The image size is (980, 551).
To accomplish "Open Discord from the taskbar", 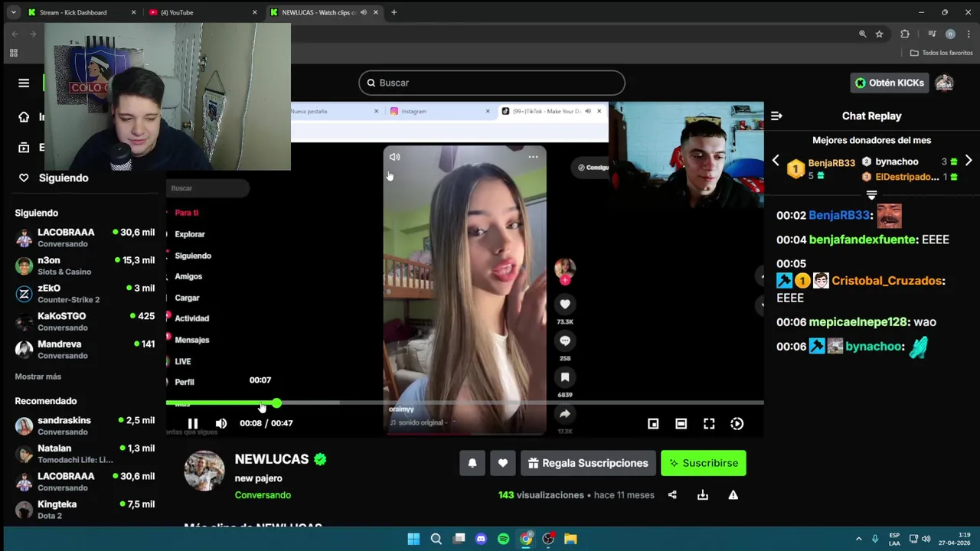I will point(481,539).
